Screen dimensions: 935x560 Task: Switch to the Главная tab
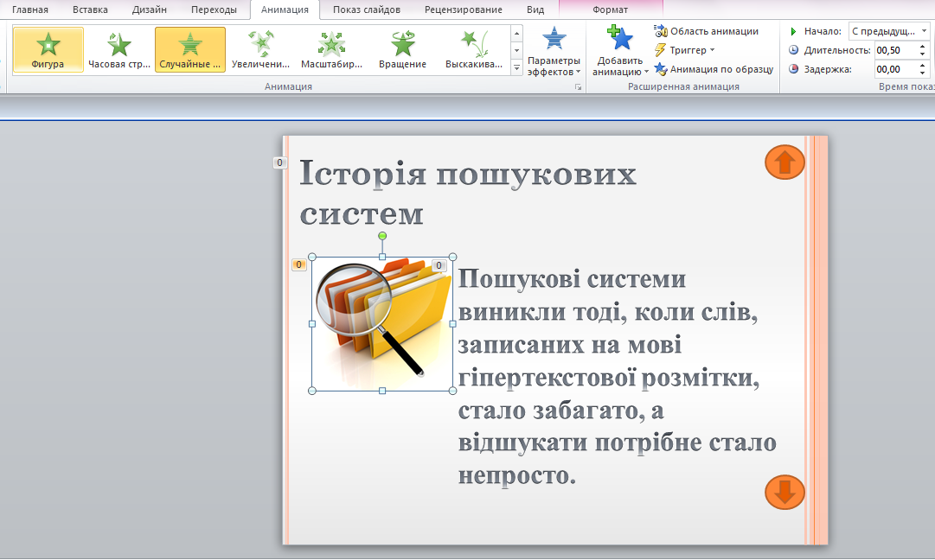click(29, 10)
